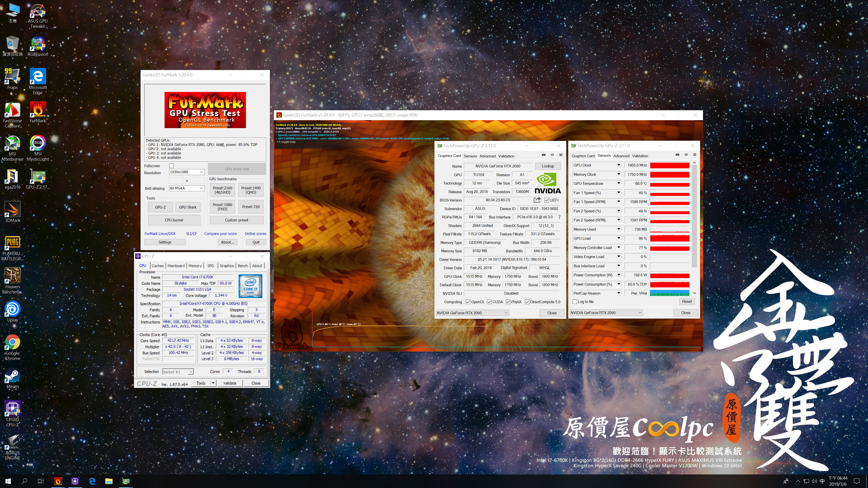Click custom resolution width input field
868x488 pixels.
[x=176, y=181]
